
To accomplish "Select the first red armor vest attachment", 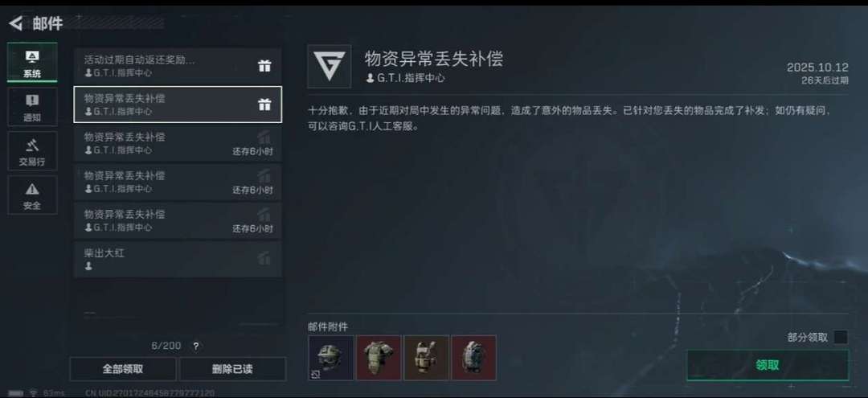I will coord(379,358).
